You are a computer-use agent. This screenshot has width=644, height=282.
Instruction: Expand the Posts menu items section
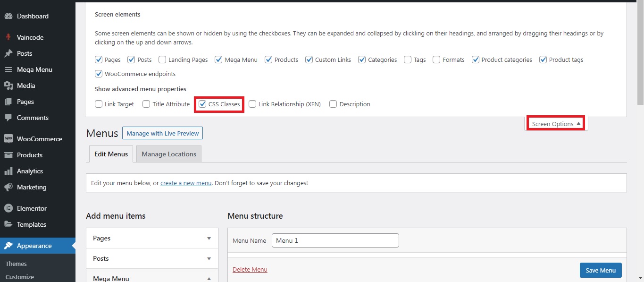point(209,259)
